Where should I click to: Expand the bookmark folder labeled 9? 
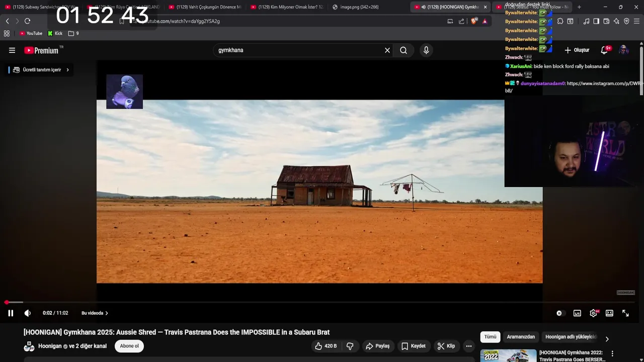[73, 33]
